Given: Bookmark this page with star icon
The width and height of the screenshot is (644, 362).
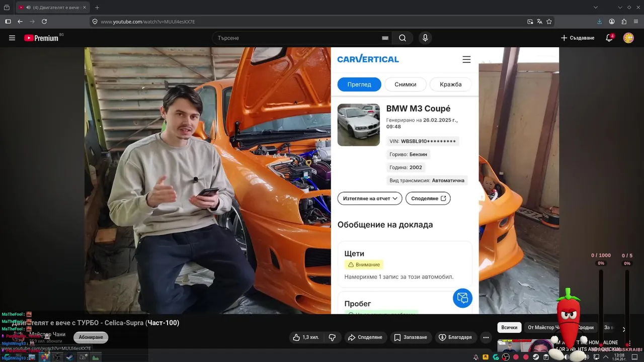Looking at the screenshot, I should click(549, 22).
